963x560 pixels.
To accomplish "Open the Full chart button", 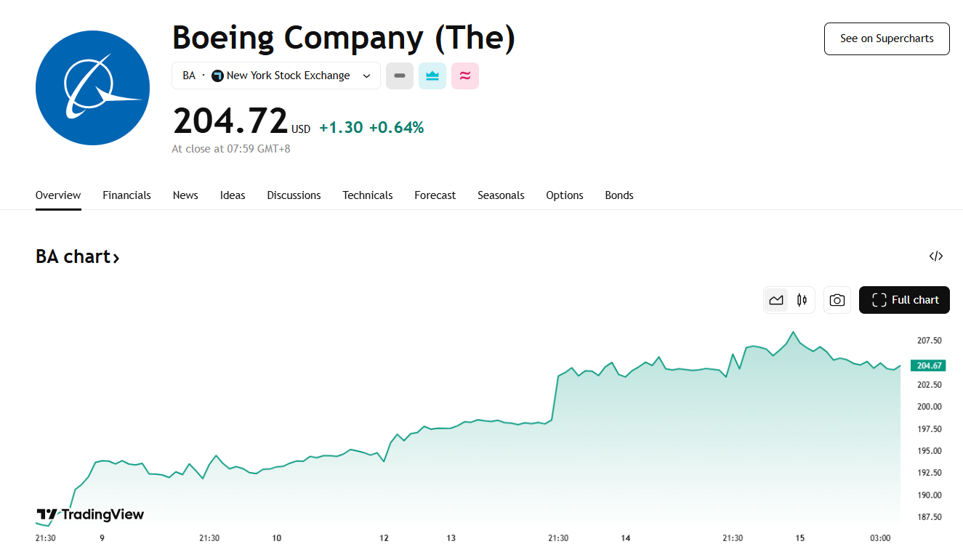I will point(904,300).
